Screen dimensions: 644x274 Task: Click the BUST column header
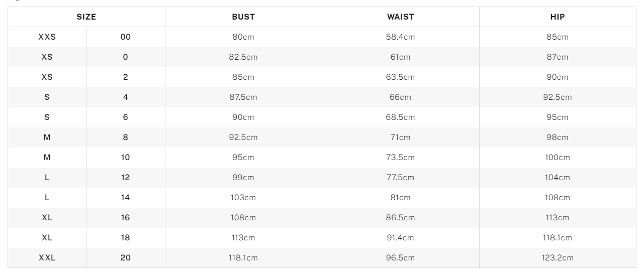tap(243, 17)
